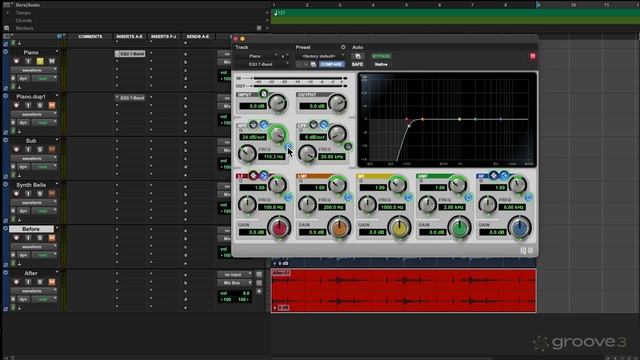Select the HPF notch filter type icon

click(x=253, y=125)
